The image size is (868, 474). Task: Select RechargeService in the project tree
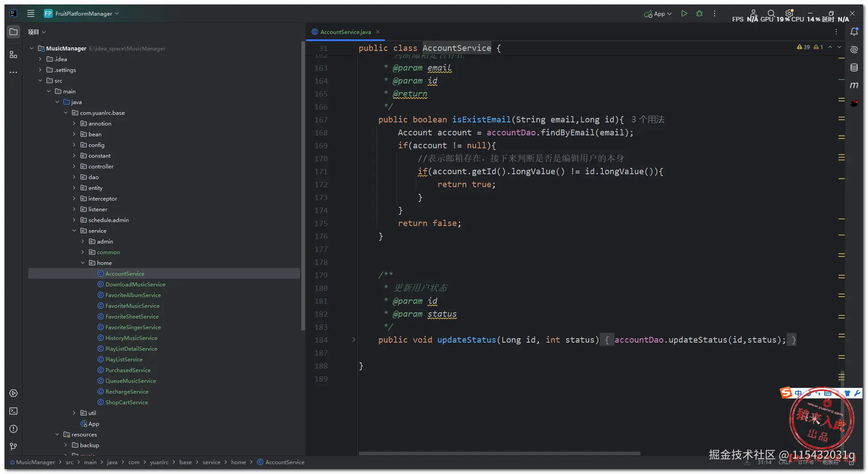[127, 391]
